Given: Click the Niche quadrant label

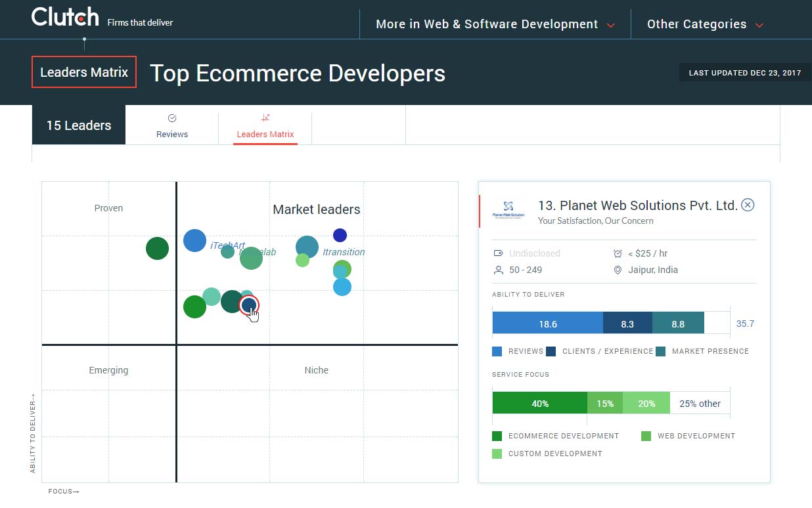Looking at the screenshot, I should pos(316,370).
